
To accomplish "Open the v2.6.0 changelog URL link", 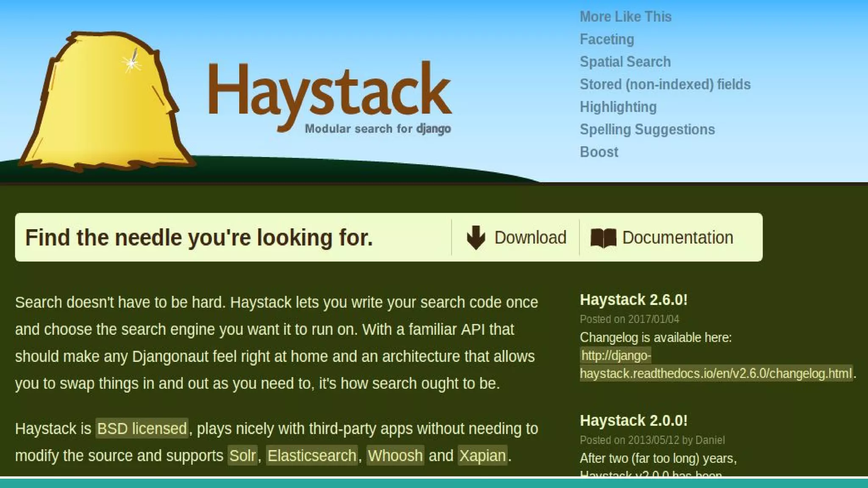I will coord(715,374).
